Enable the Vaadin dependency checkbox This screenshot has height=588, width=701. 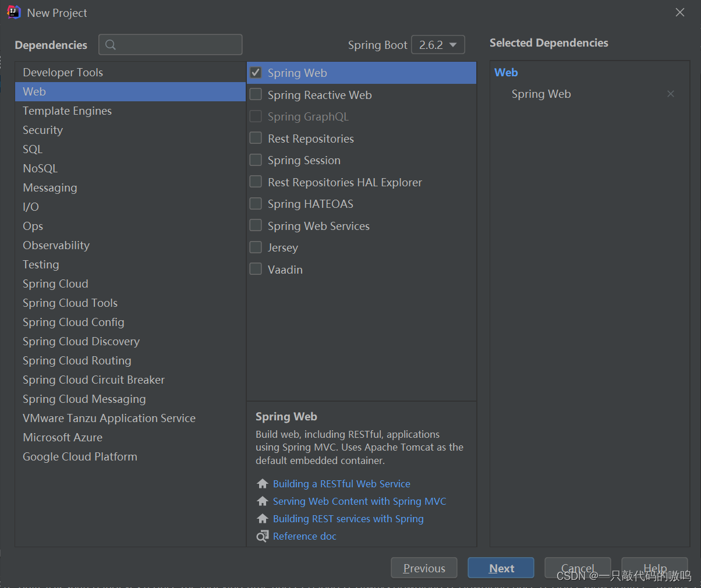(256, 269)
